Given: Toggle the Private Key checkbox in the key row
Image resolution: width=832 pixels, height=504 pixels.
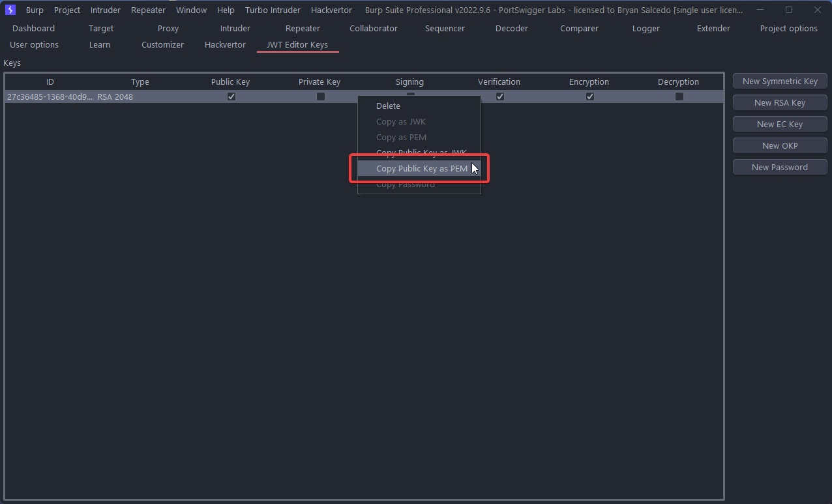Looking at the screenshot, I should point(320,96).
